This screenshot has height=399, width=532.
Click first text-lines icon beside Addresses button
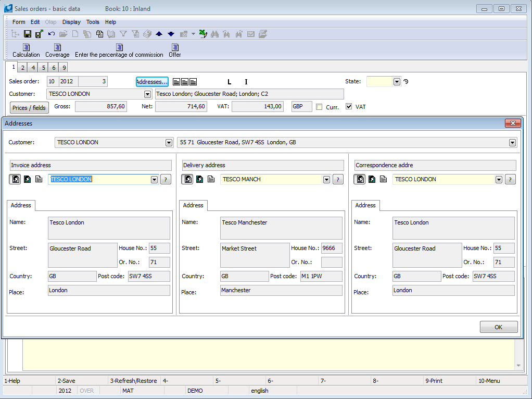tap(176, 82)
